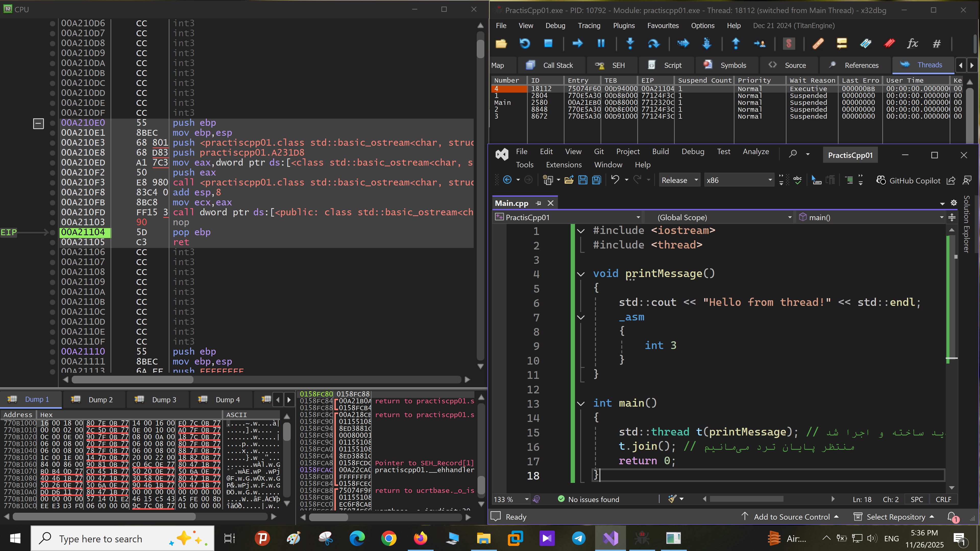The height and width of the screenshot is (551, 980).
Task: Click the x32dbg restart debugging icon
Action: (525, 43)
